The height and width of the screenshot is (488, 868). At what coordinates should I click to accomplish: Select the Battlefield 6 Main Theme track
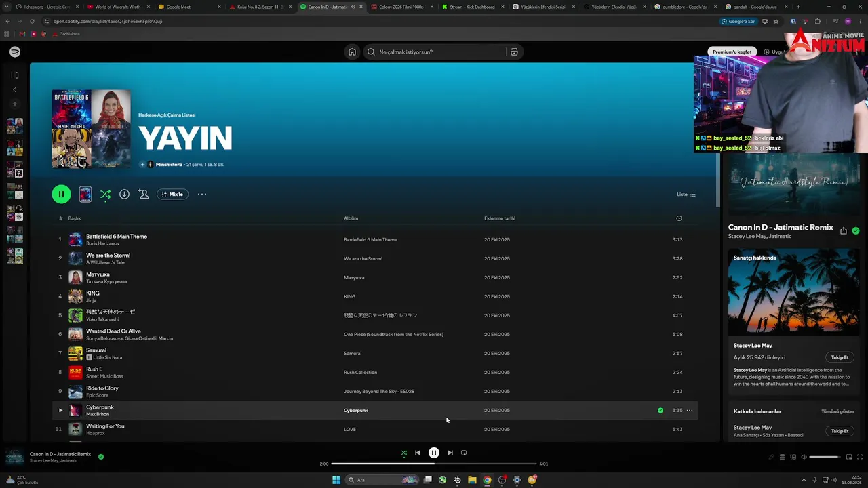click(x=117, y=237)
